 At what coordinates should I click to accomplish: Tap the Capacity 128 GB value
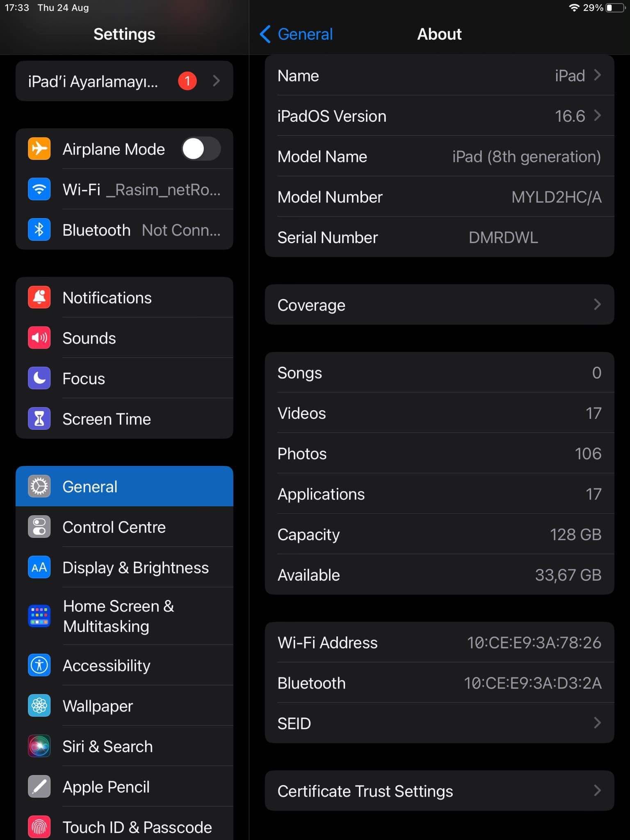576,534
